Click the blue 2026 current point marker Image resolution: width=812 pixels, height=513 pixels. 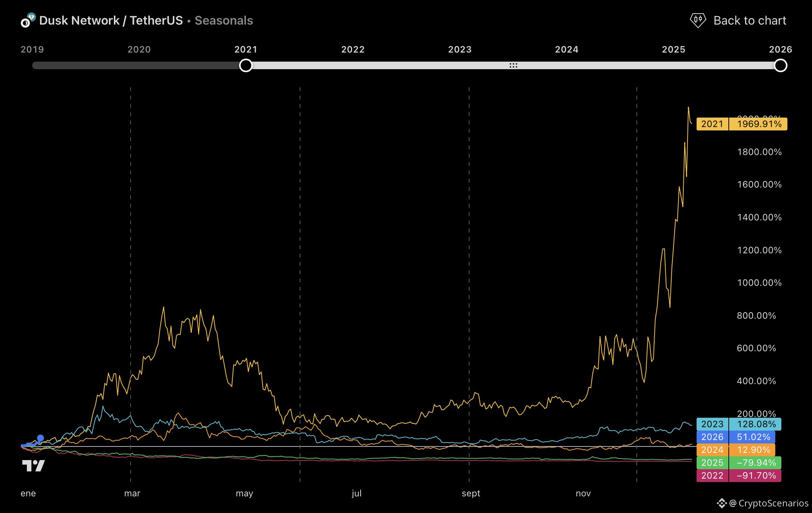tap(40, 438)
